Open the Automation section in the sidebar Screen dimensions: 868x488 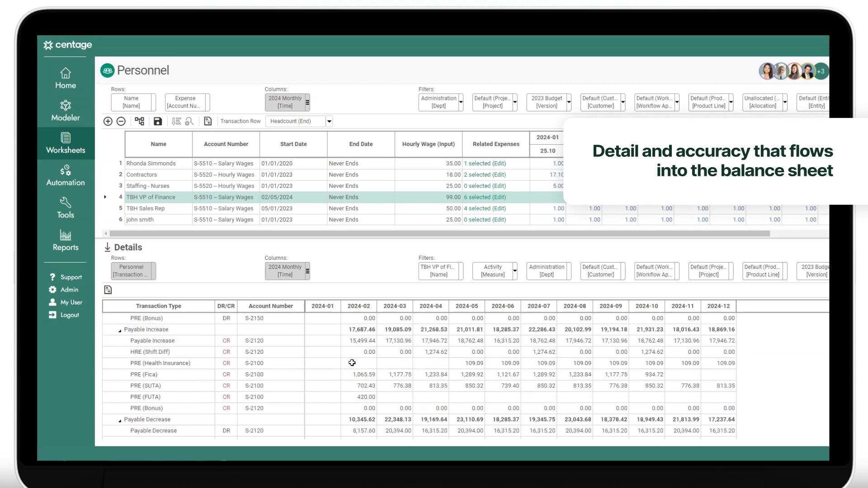click(66, 176)
